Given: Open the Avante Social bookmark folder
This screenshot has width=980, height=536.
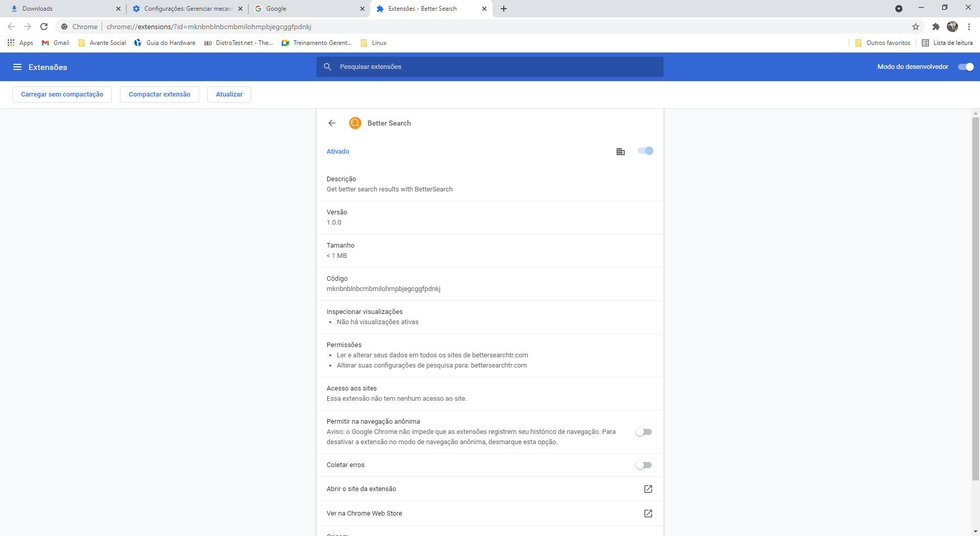Looking at the screenshot, I should 102,43.
